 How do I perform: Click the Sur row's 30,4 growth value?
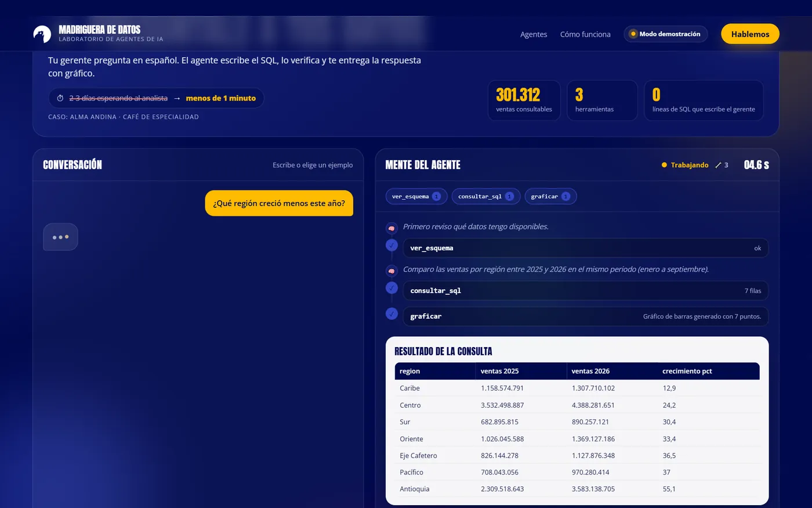tap(669, 422)
